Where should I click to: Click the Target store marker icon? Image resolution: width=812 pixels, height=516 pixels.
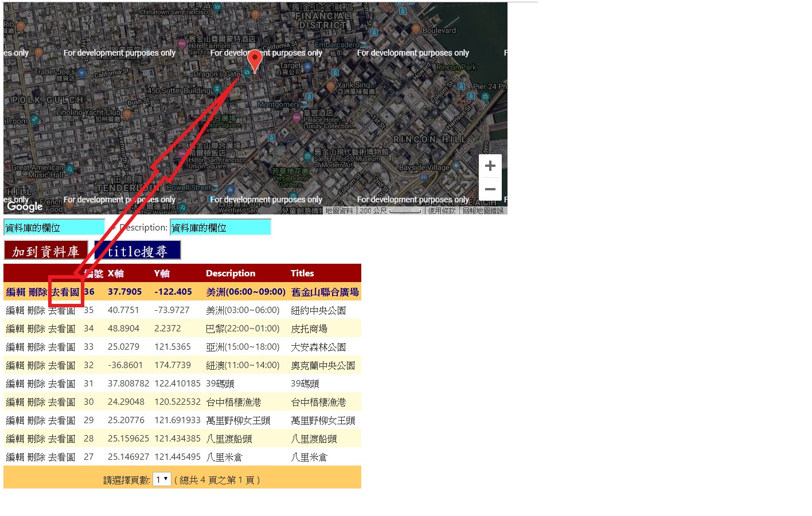coord(308,67)
